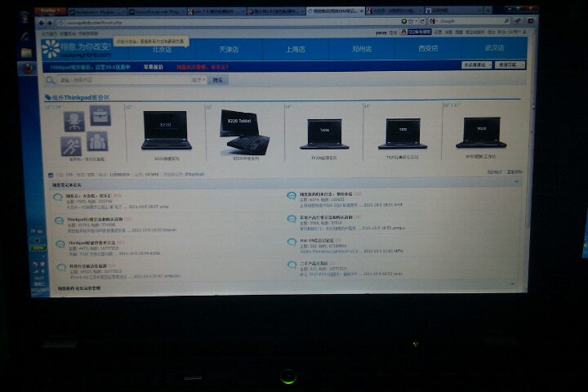Collapse the first forum section with minus

click(x=516, y=181)
